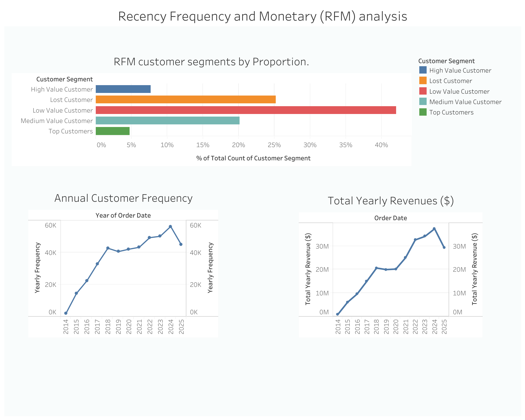Click the Top Customers green legend swatch
This screenshot has height=420, width=525.
click(x=423, y=112)
